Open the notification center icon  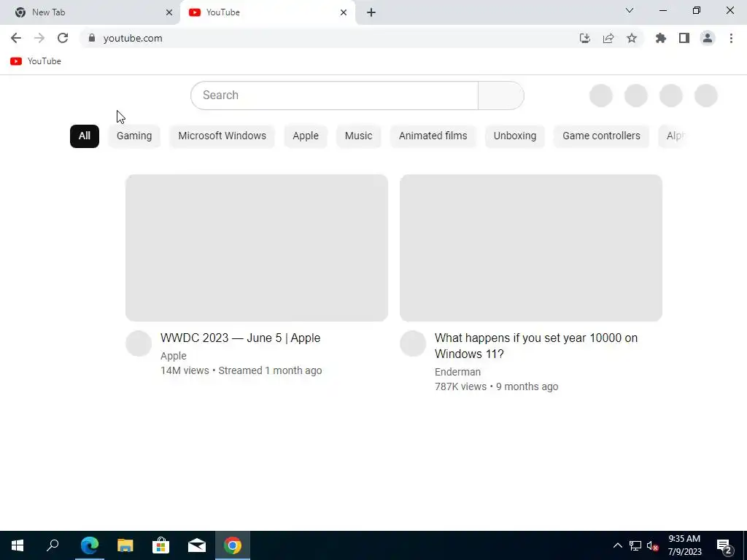(x=724, y=546)
